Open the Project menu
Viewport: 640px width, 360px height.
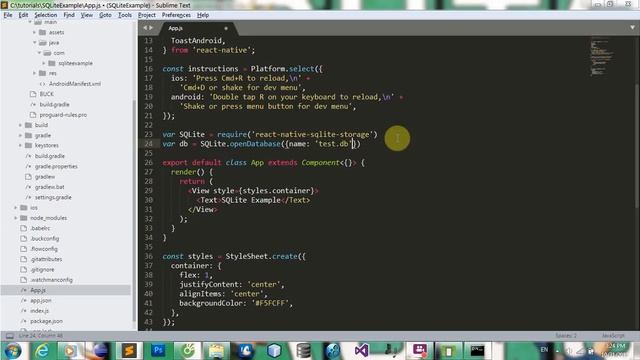pos(147,15)
